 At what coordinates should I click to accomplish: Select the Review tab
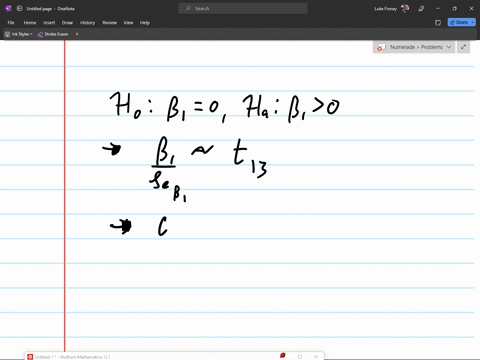point(109,23)
